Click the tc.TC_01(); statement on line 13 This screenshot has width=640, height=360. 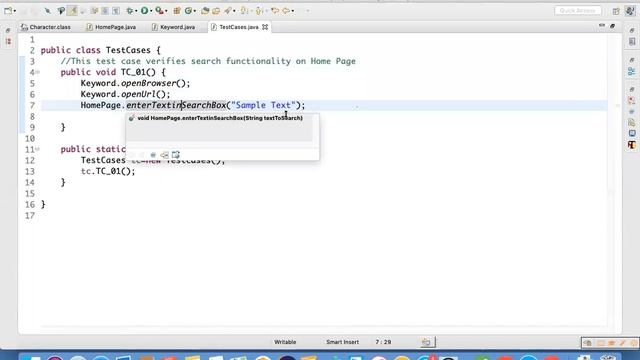tap(108, 171)
